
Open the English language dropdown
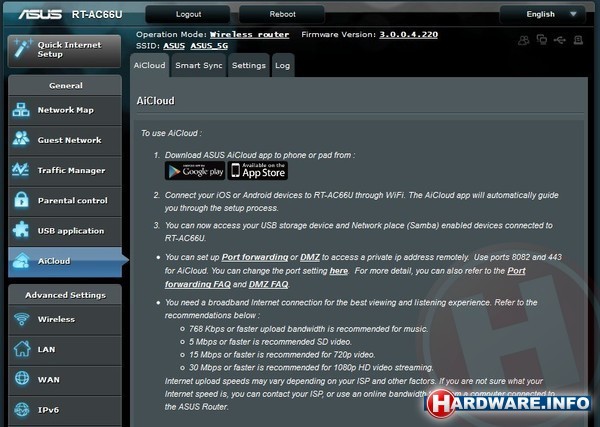click(543, 15)
